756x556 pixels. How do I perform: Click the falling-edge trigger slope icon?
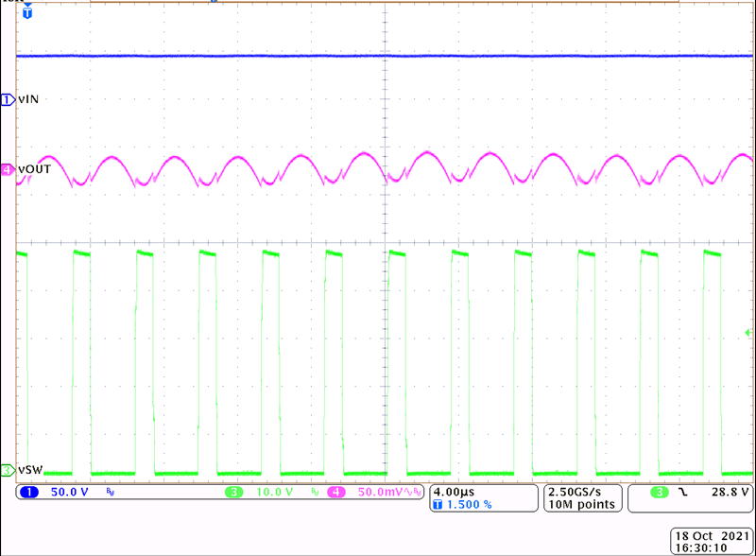point(682,493)
